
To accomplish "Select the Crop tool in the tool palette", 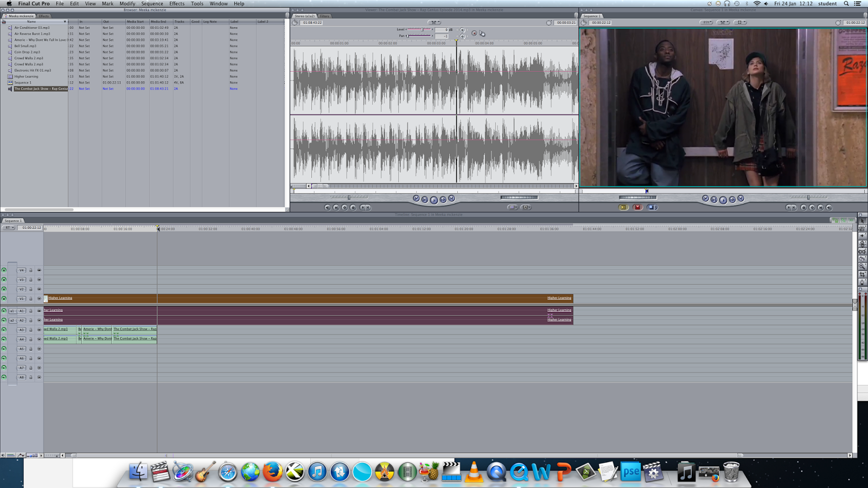I will (862, 274).
